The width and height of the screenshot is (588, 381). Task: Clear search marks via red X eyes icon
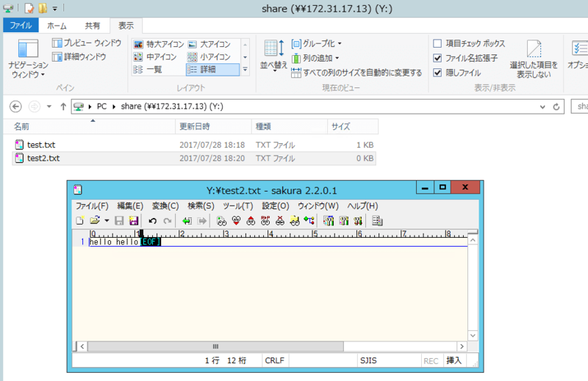coord(280,221)
